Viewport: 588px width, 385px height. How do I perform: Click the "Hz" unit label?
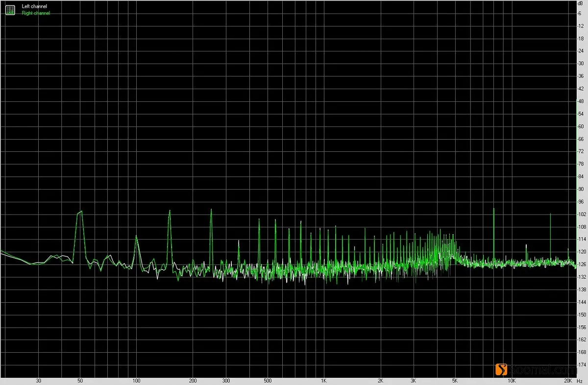click(x=580, y=381)
